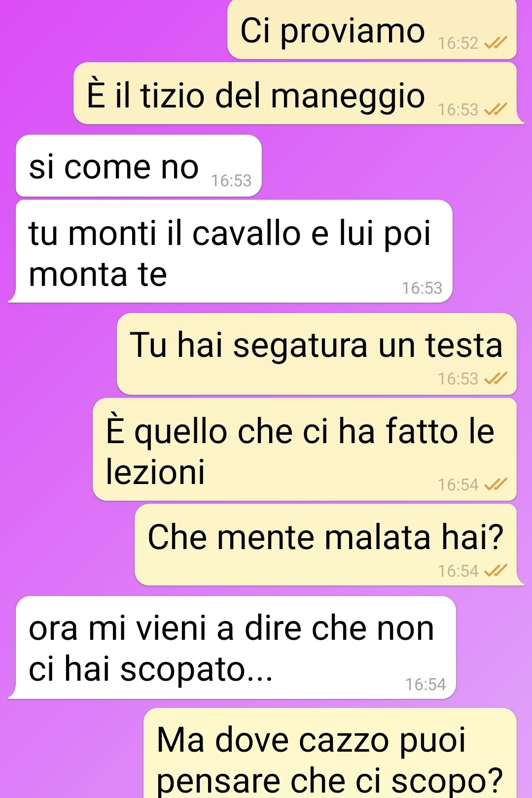Tap the double-check under 'Tu hai segatura un testa'
Image resolution: width=532 pixels, height=798 pixels.
coord(496,379)
